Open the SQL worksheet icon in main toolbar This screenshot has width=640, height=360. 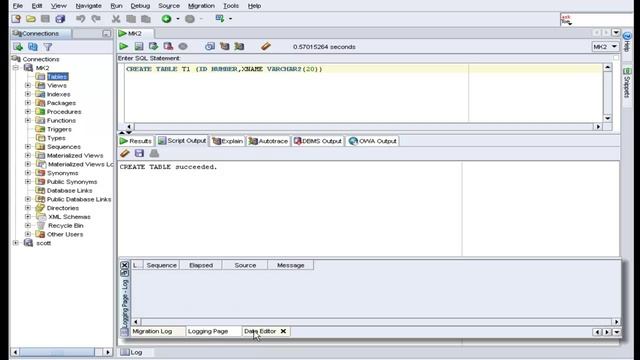coord(220,19)
